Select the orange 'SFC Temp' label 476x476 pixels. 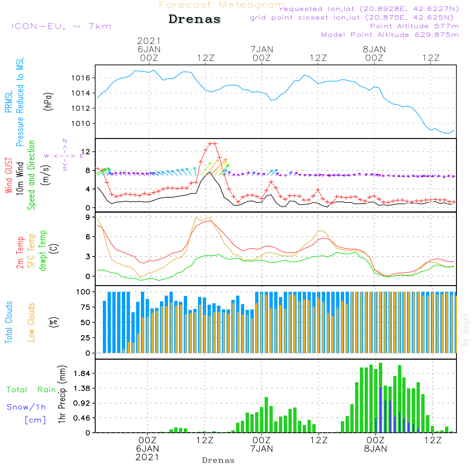[x=31, y=251]
